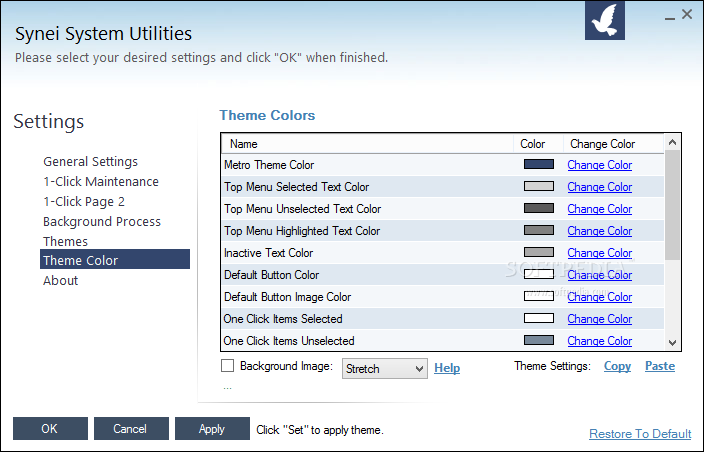Click the color list scrollbar thumb
This screenshot has width=704, height=452.
click(672, 205)
